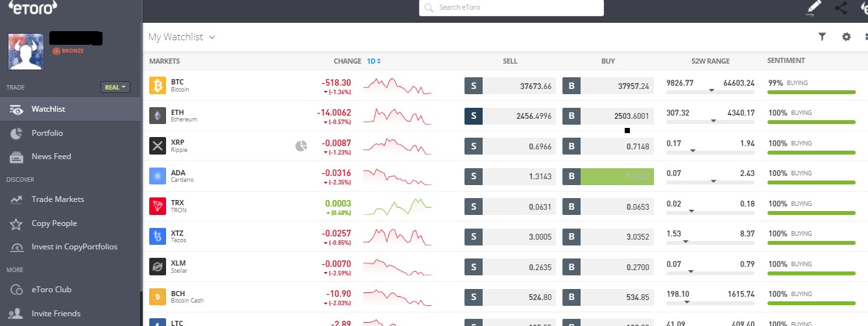Click the BRONZE membership badge
This screenshot has width=868, height=326.
pyautogui.click(x=68, y=51)
